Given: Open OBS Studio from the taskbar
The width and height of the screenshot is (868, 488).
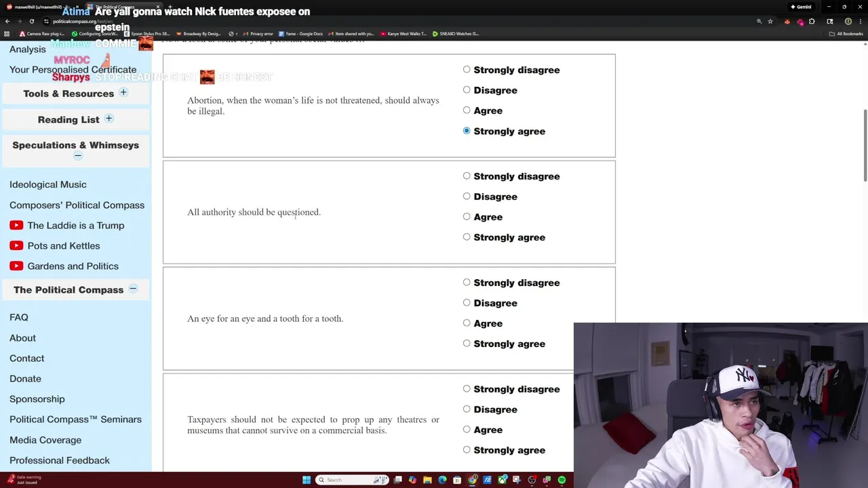Looking at the screenshot, I should (532, 480).
